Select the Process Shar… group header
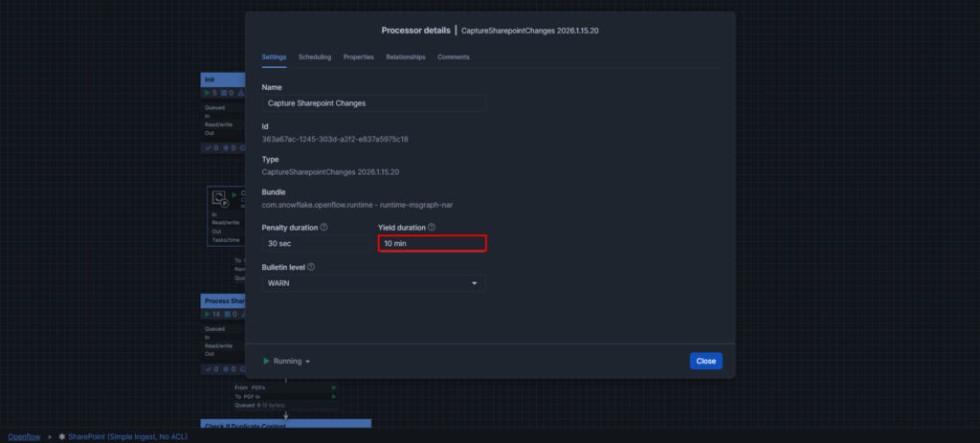This screenshot has width=980, height=443. (223, 301)
